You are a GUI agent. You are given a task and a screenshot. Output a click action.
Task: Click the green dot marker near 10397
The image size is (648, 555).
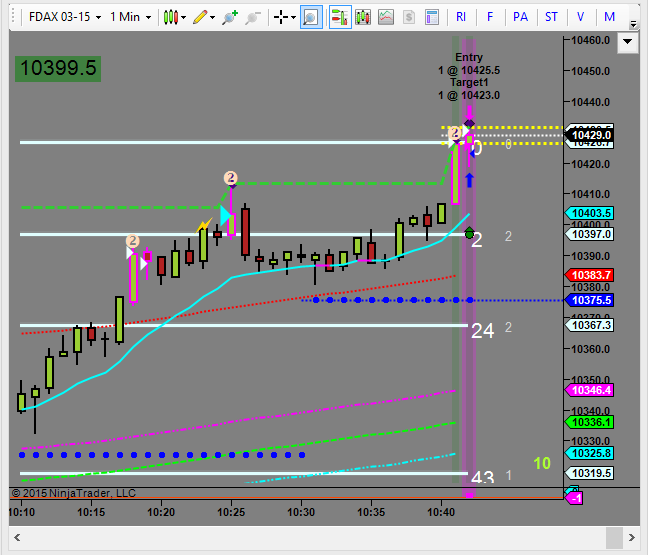tap(469, 233)
